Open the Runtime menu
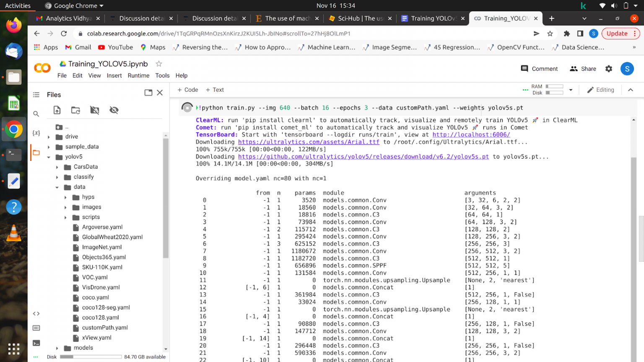The height and width of the screenshot is (362, 644). 138,75
